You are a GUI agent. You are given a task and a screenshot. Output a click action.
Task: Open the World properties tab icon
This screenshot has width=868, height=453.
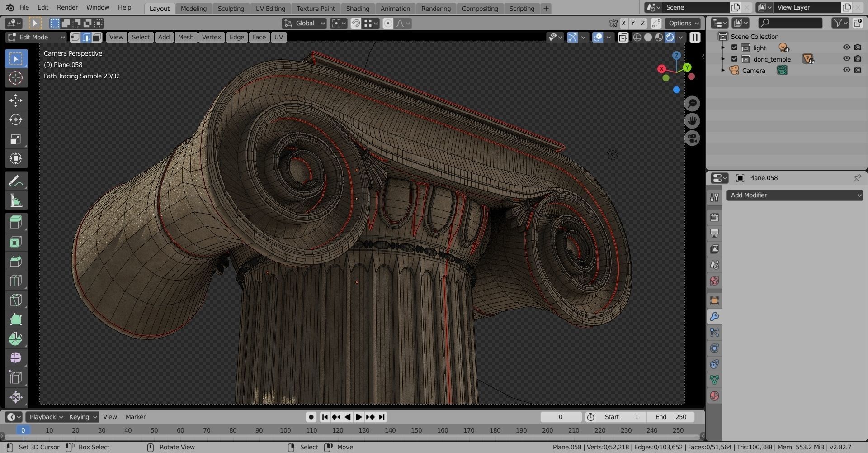(x=714, y=281)
